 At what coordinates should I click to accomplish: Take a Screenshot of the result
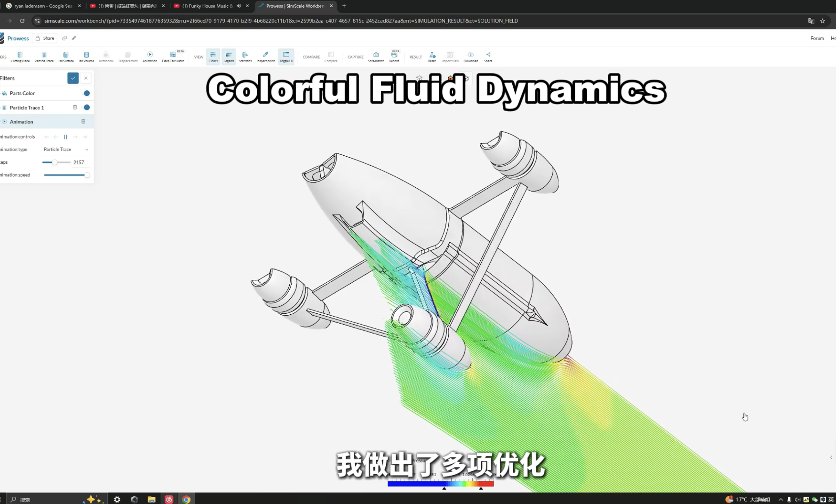(x=375, y=57)
